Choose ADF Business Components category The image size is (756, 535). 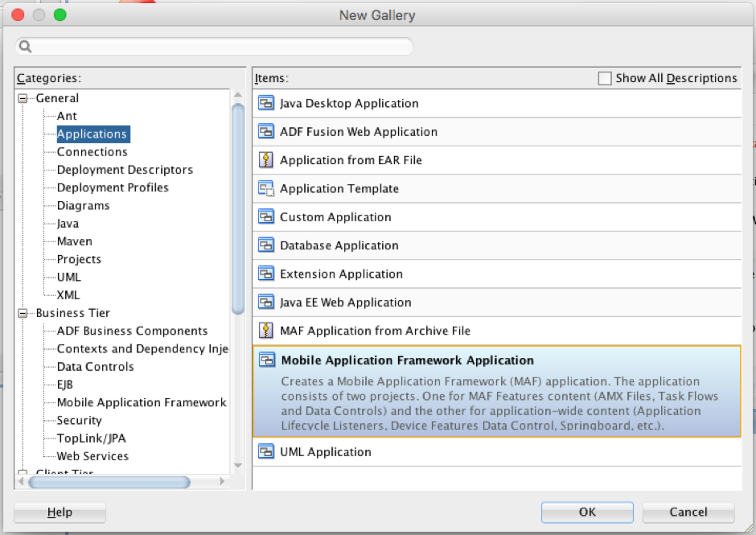click(132, 331)
